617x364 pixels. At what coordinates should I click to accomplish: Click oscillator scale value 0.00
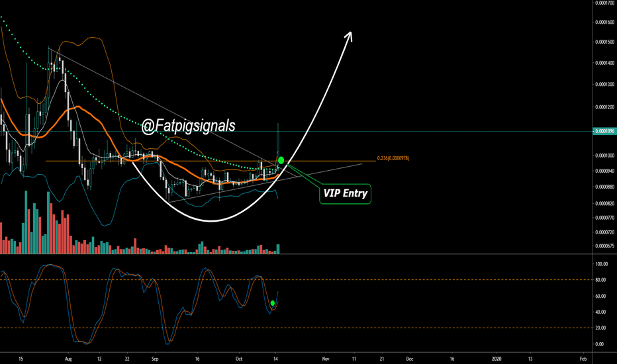click(599, 344)
